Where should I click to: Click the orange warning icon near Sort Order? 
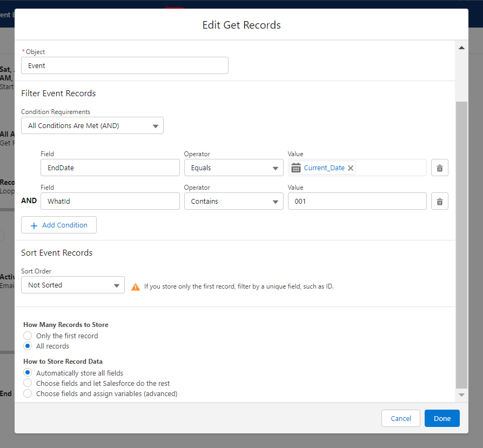coord(135,286)
